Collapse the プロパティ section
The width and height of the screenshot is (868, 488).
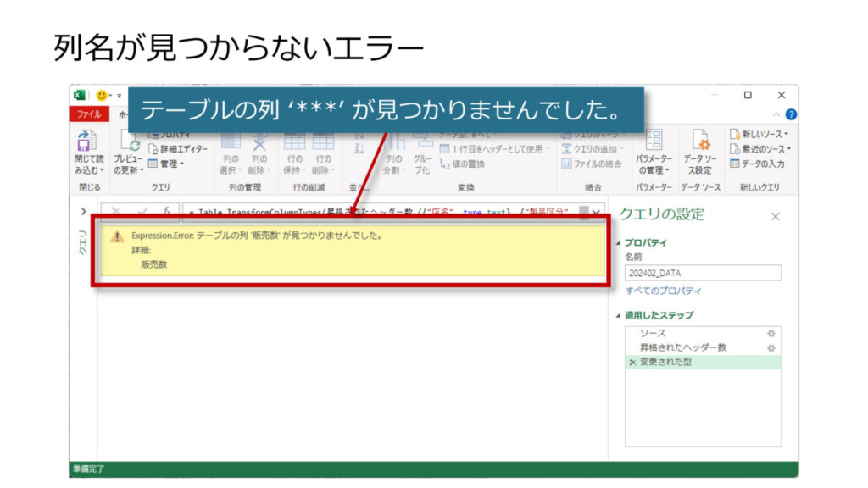coord(618,242)
